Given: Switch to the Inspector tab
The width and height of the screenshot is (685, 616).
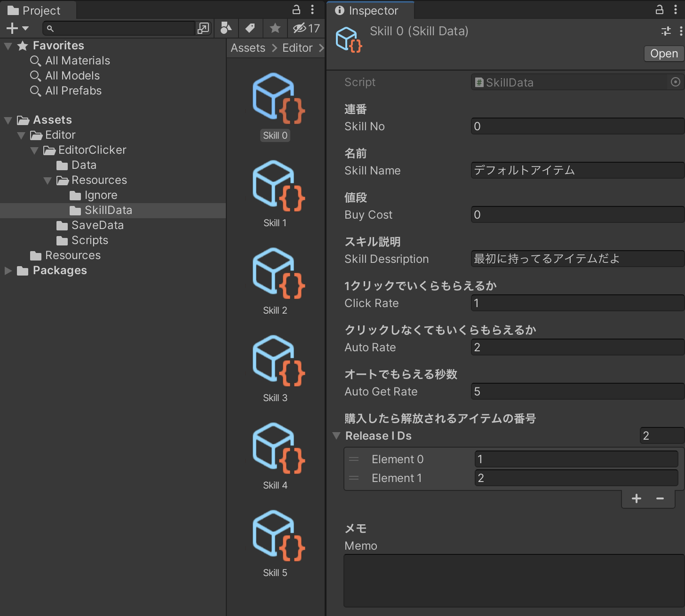Looking at the screenshot, I should (x=370, y=10).
